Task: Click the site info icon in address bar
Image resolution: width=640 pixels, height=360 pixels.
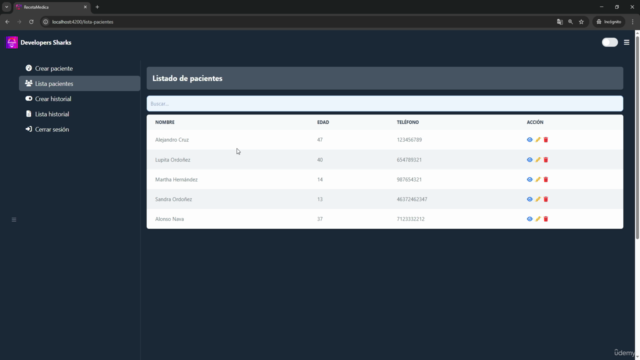Action: pos(46,22)
